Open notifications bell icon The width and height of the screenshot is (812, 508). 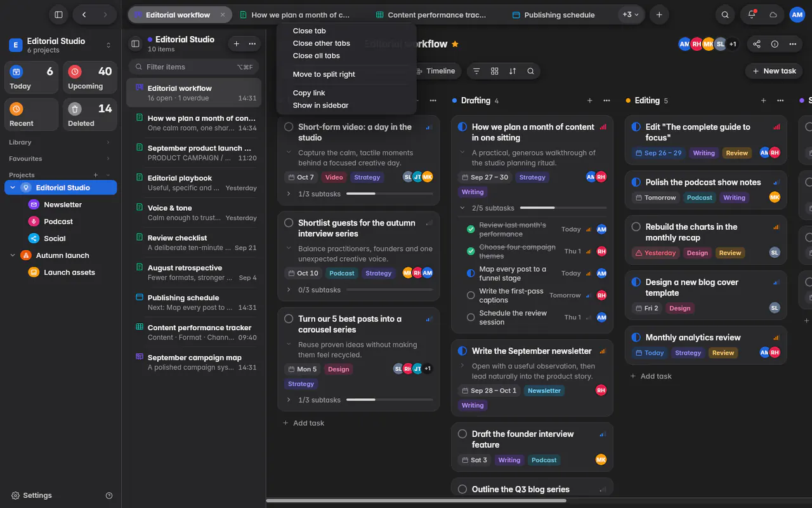(752, 15)
